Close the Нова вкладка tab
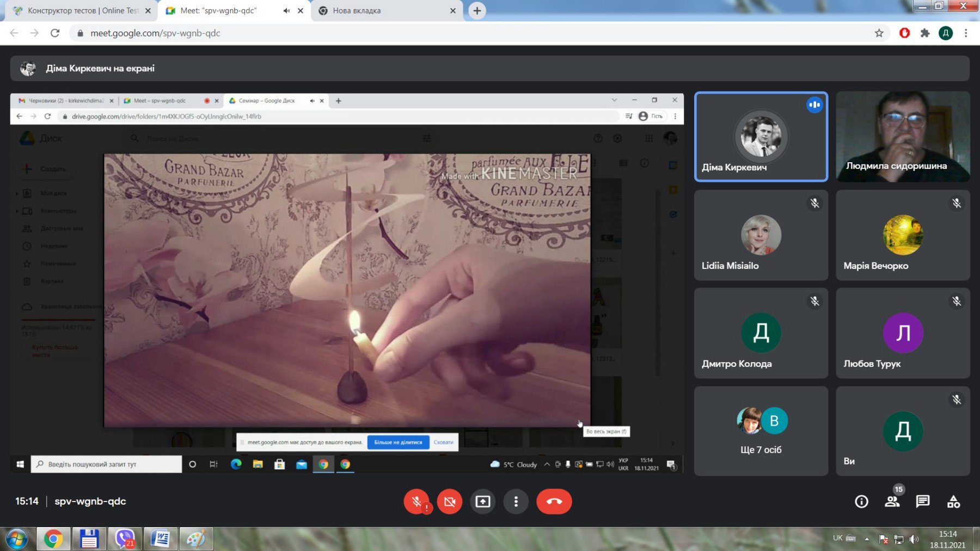The image size is (980, 551). pyautogui.click(x=452, y=11)
